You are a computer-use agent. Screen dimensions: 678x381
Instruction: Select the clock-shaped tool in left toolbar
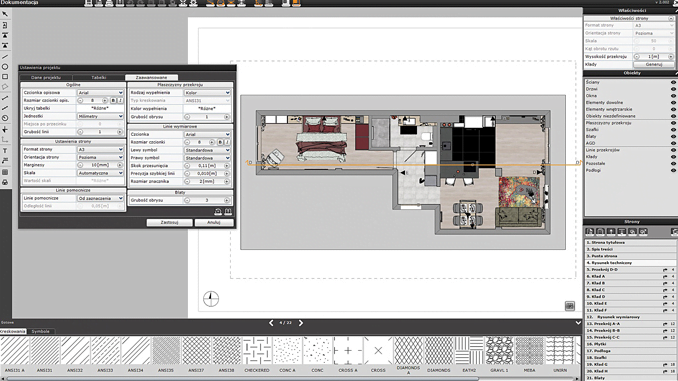(5, 118)
